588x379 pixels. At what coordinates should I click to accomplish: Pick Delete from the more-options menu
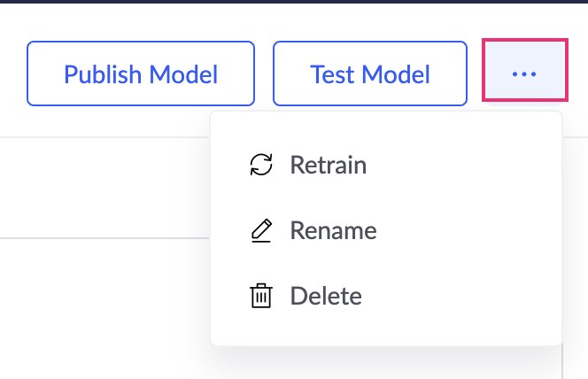[326, 296]
